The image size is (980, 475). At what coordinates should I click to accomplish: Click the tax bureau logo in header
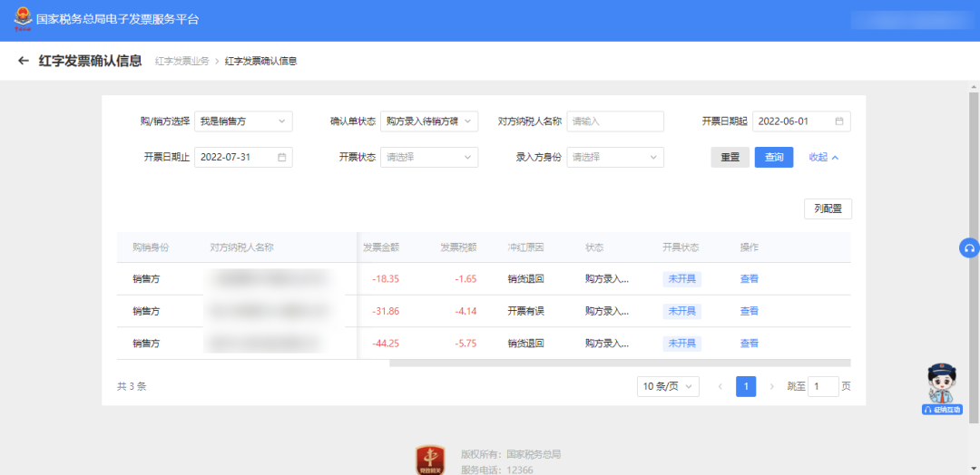coord(19,19)
